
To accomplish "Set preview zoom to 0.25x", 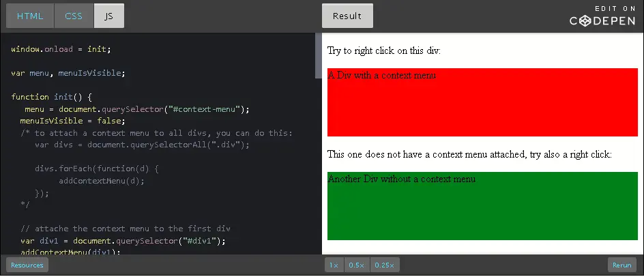I will tap(385, 265).
